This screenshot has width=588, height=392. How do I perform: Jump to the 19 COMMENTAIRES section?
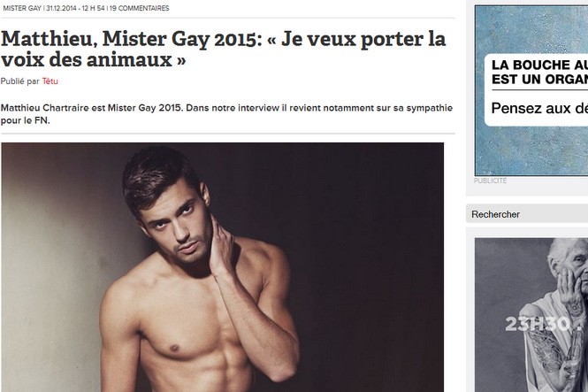139,8
